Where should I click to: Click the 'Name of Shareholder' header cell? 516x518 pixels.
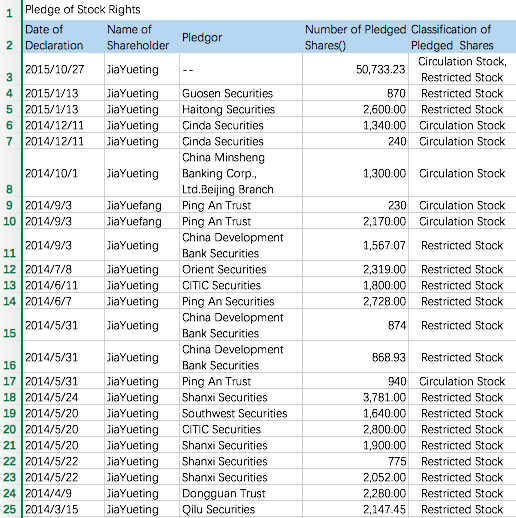click(x=142, y=37)
